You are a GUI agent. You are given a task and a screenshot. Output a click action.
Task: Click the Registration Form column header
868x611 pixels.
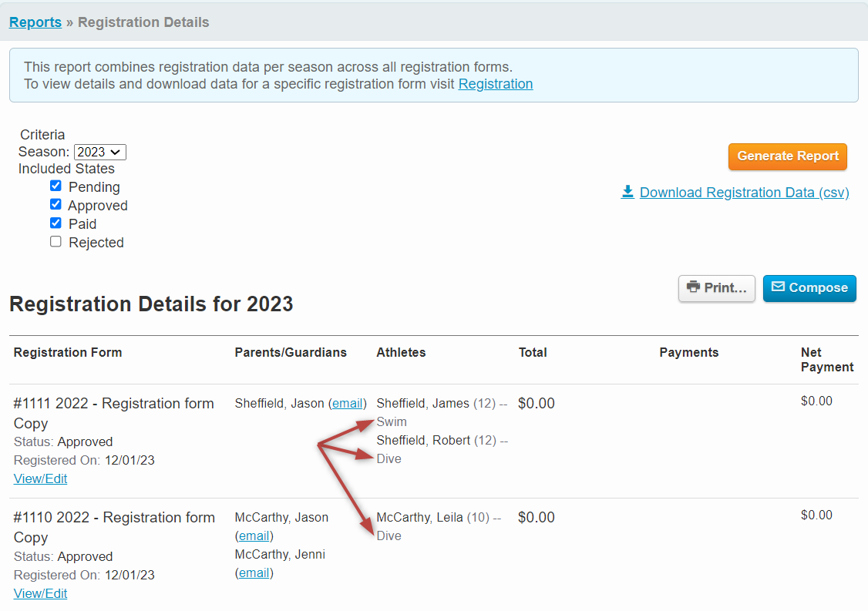[x=68, y=353]
